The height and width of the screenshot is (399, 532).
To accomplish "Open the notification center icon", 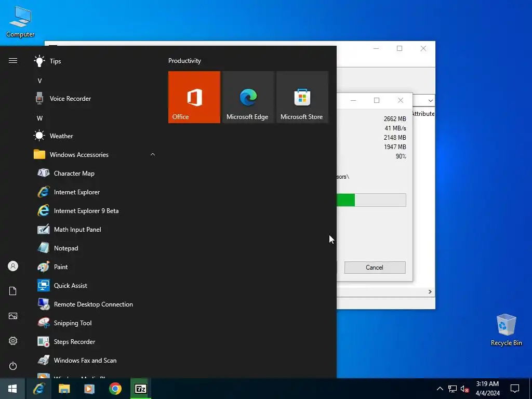I will (515, 389).
